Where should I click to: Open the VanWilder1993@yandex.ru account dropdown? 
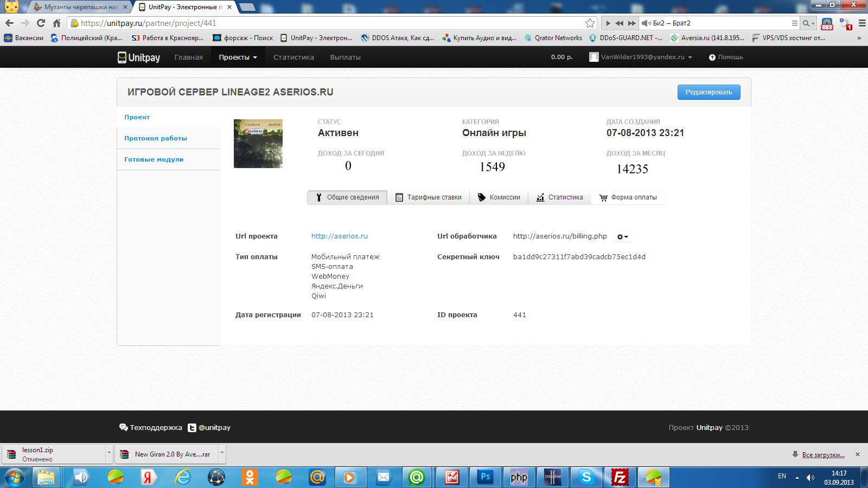click(x=641, y=57)
